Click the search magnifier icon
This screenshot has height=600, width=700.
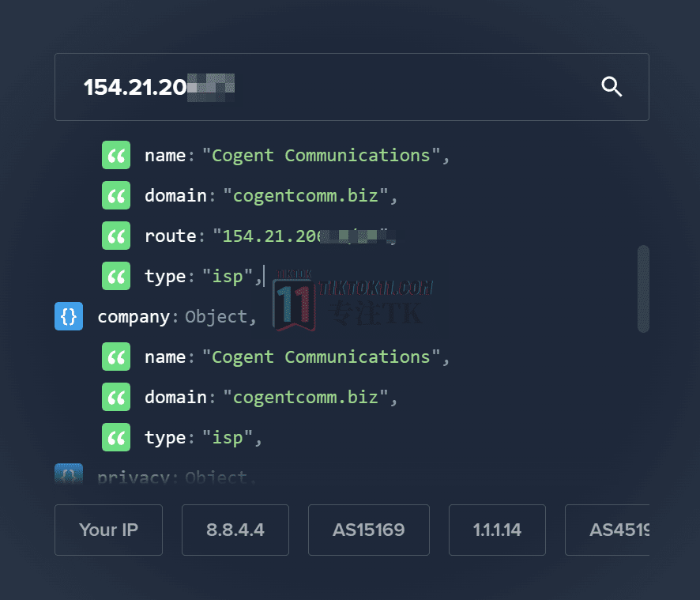pos(612,87)
